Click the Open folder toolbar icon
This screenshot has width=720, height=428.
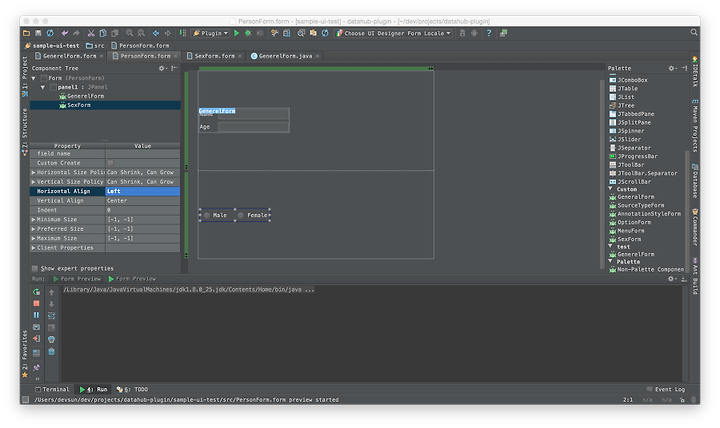coord(26,33)
